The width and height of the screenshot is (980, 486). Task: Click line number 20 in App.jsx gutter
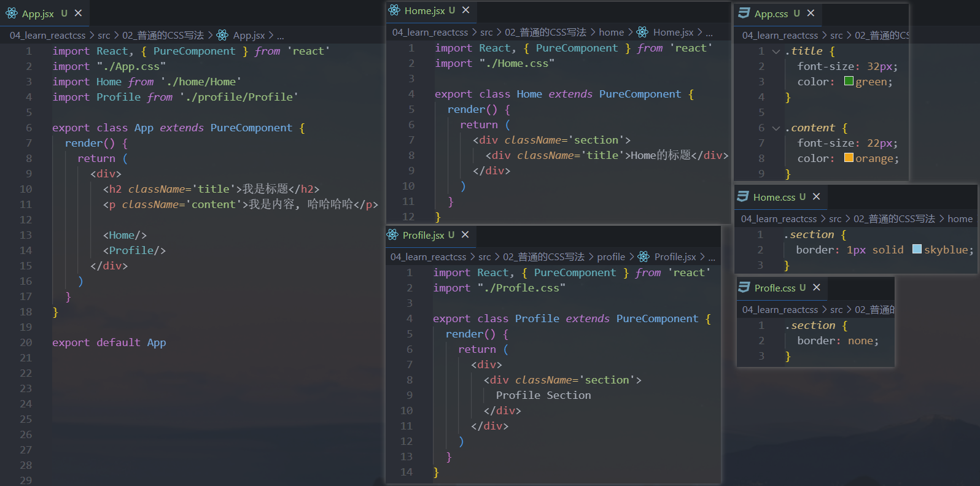26,342
